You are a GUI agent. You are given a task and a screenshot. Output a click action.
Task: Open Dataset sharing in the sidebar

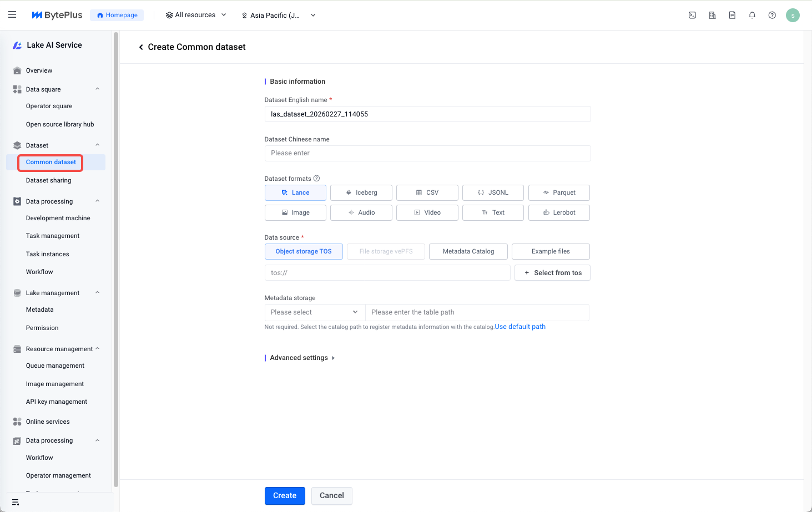[49, 180]
